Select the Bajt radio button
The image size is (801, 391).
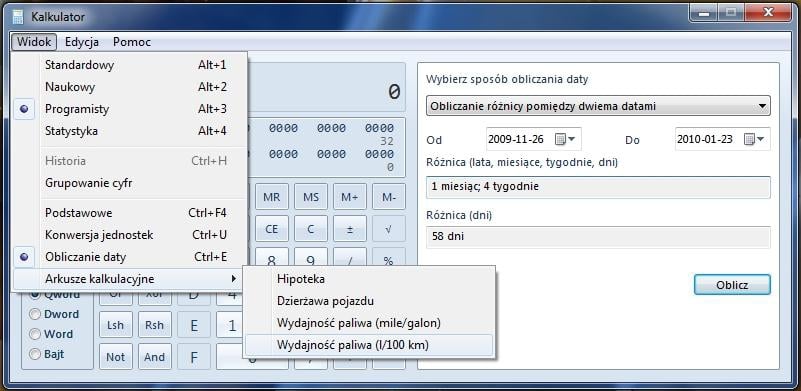47,354
